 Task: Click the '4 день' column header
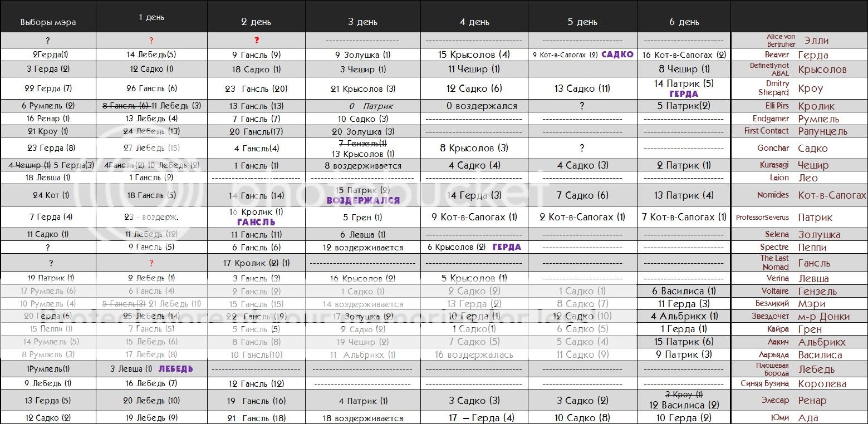click(x=474, y=22)
